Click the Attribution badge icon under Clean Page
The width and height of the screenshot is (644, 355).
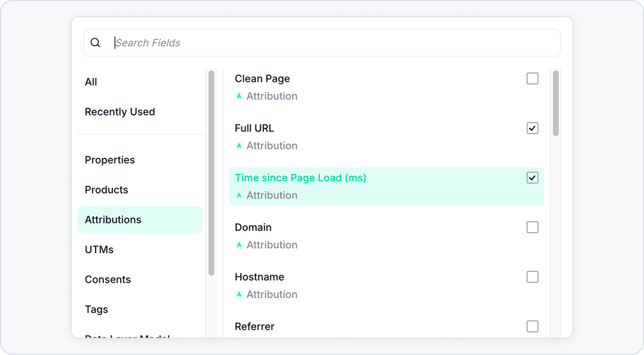(239, 96)
